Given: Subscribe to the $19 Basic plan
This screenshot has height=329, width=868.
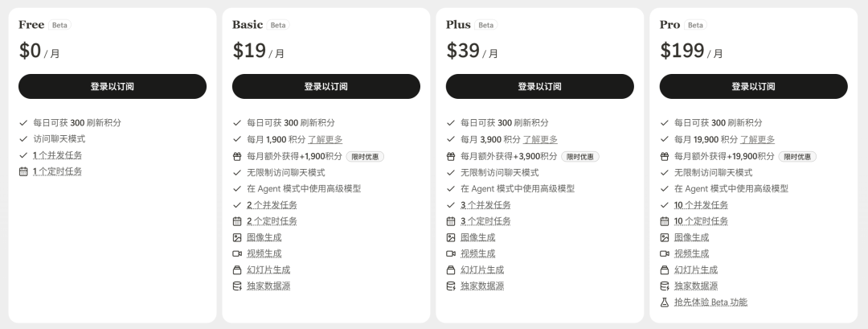Looking at the screenshot, I should pos(326,86).
